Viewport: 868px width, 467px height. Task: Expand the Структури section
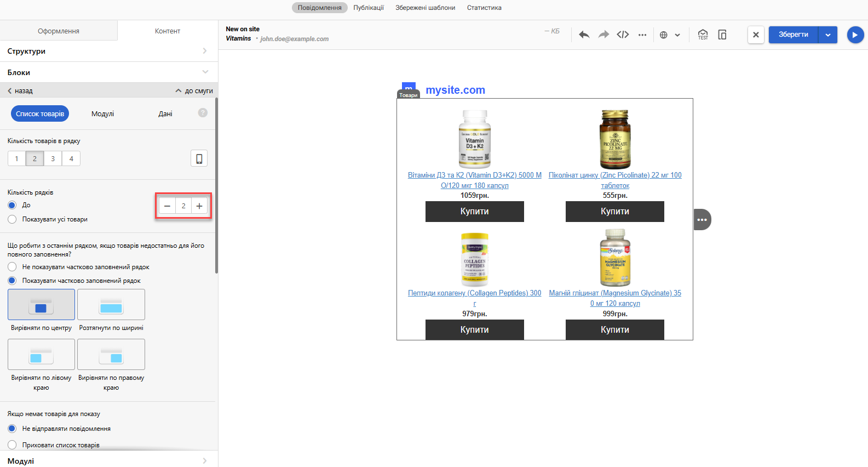tap(109, 51)
